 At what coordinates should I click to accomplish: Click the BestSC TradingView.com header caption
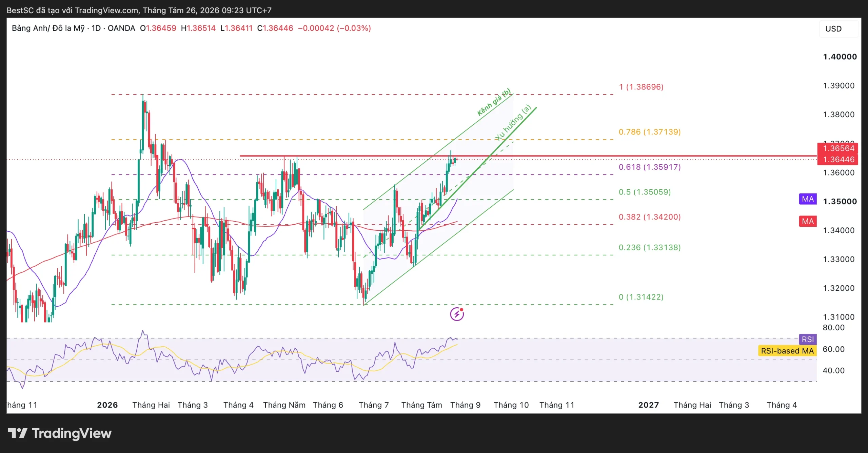[139, 10]
